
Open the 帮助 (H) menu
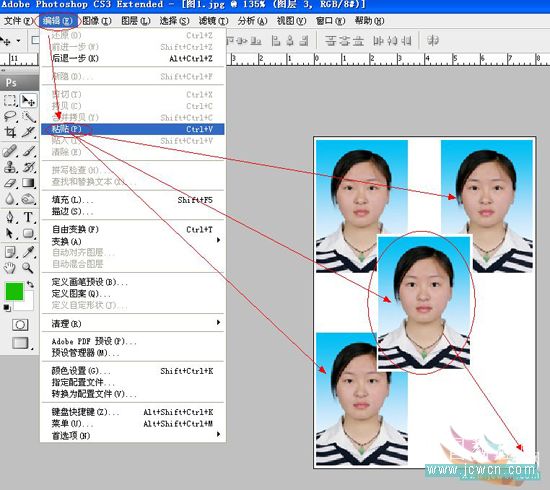coord(369,21)
